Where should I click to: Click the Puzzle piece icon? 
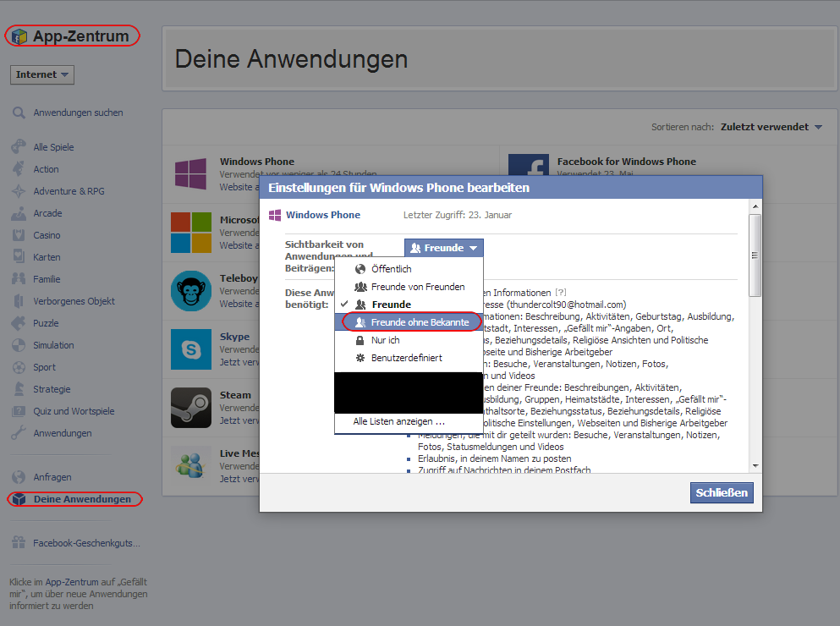(19, 322)
